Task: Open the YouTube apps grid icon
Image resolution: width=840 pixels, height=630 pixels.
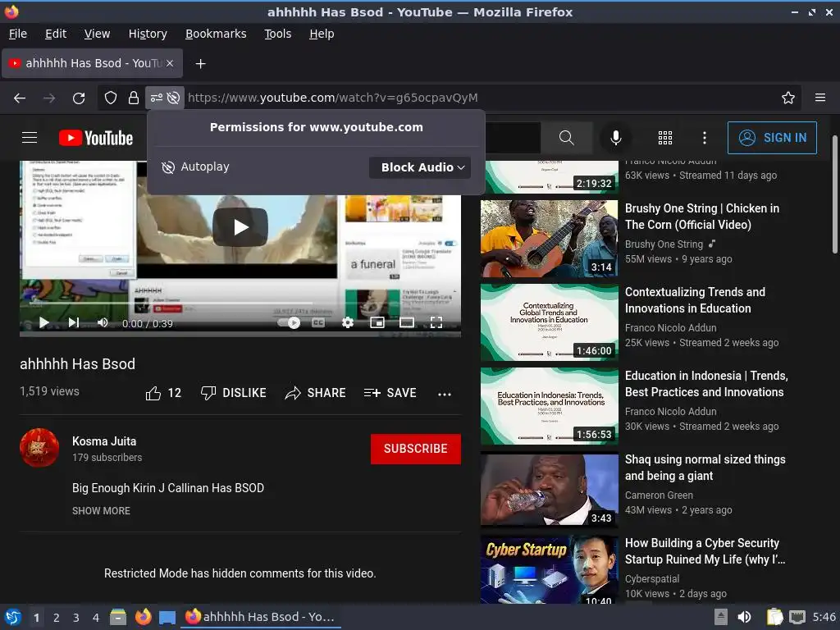Action: tap(664, 138)
